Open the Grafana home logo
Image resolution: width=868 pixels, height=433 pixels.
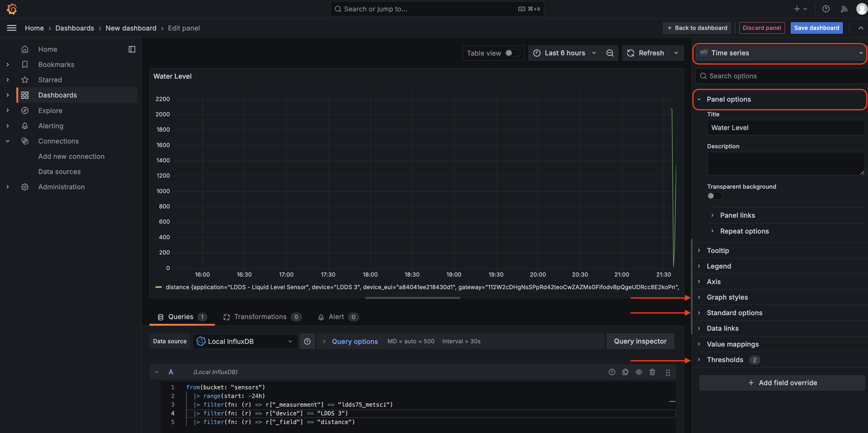pos(12,9)
